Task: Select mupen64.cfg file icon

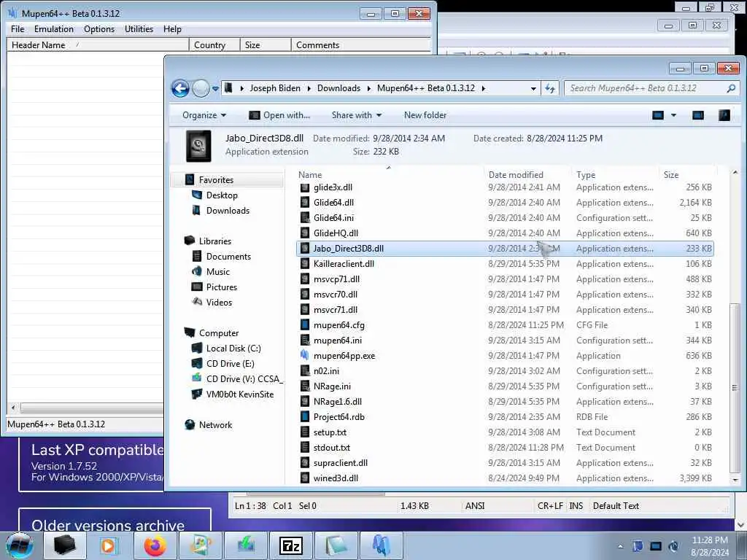Action: pos(305,324)
